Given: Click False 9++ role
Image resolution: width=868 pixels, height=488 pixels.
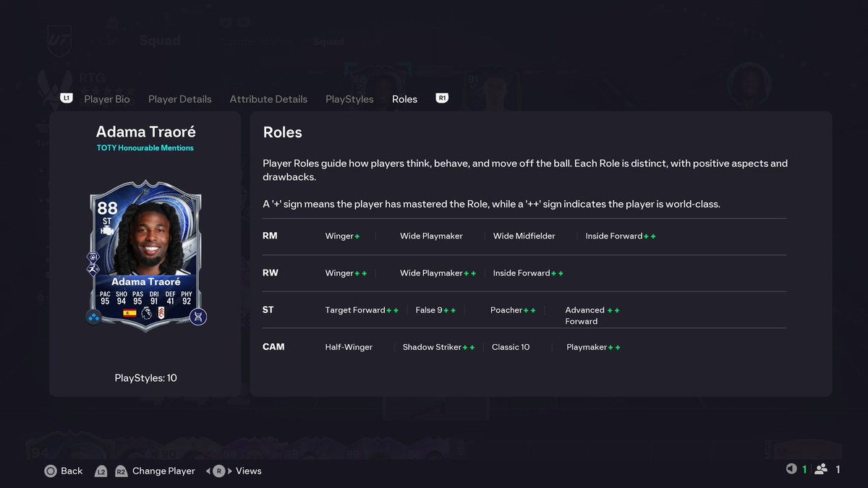Looking at the screenshot, I should tap(435, 309).
